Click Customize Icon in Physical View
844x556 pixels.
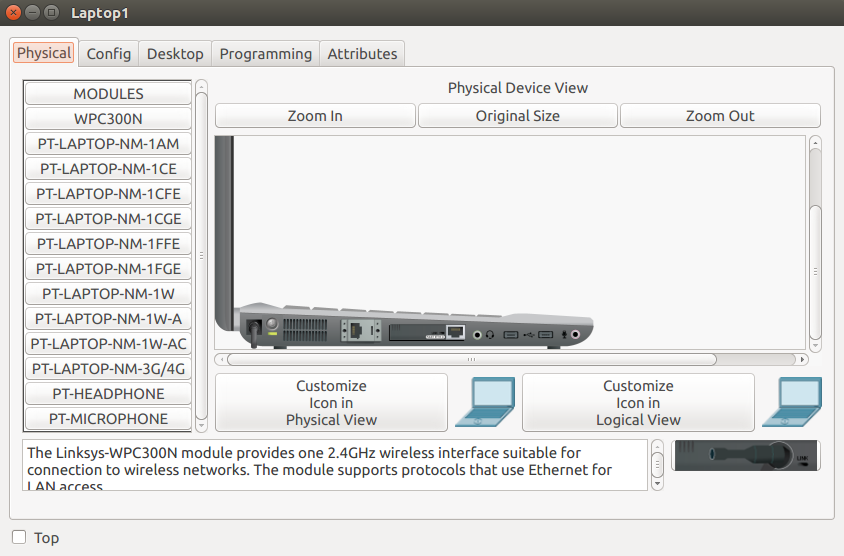(x=331, y=403)
